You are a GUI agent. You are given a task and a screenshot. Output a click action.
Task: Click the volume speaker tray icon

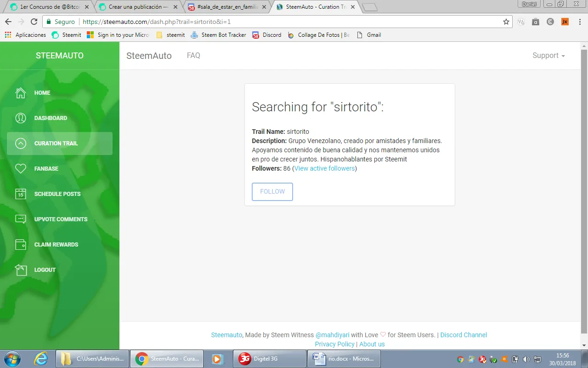click(x=526, y=359)
